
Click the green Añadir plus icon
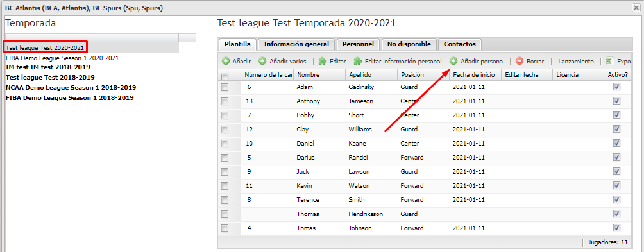click(226, 61)
